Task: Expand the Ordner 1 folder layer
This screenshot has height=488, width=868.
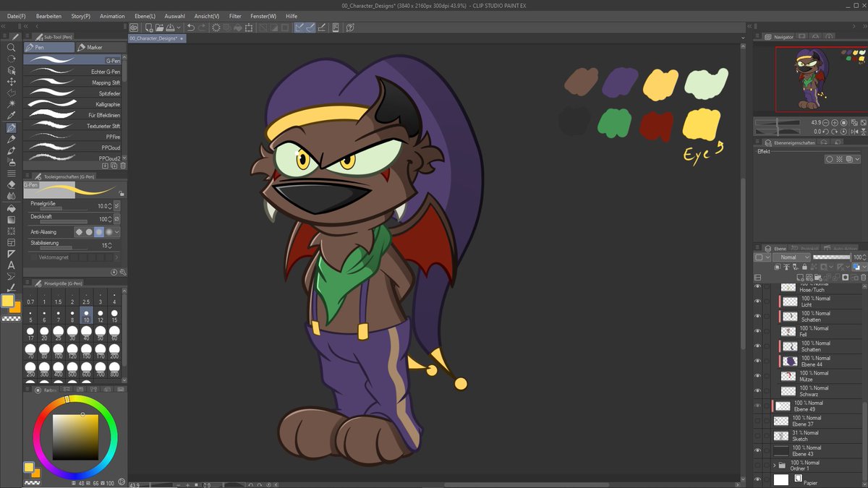Action: (774, 465)
